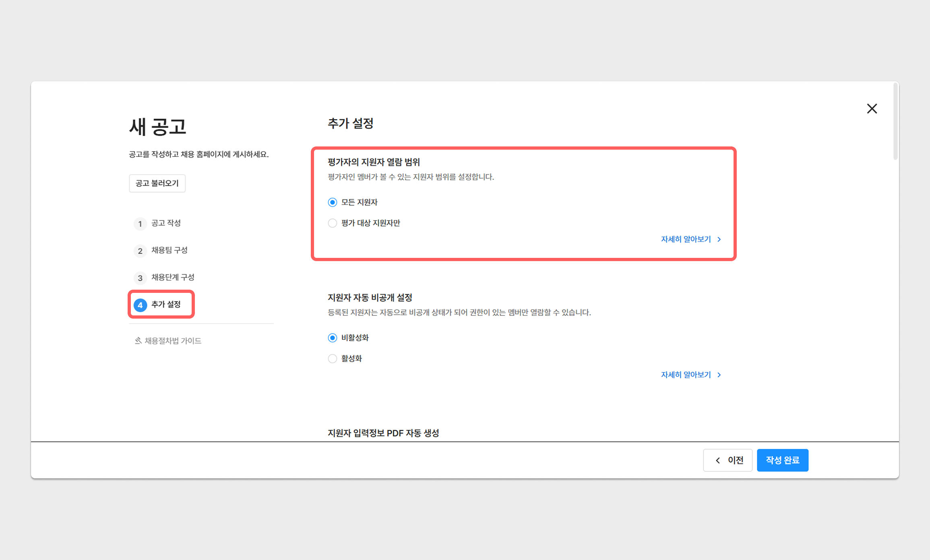Image resolution: width=930 pixels, height=560 pixels.
Task: Choose the 비활성화 radio option
Action: pyautogui.click(x=332, y=338)
